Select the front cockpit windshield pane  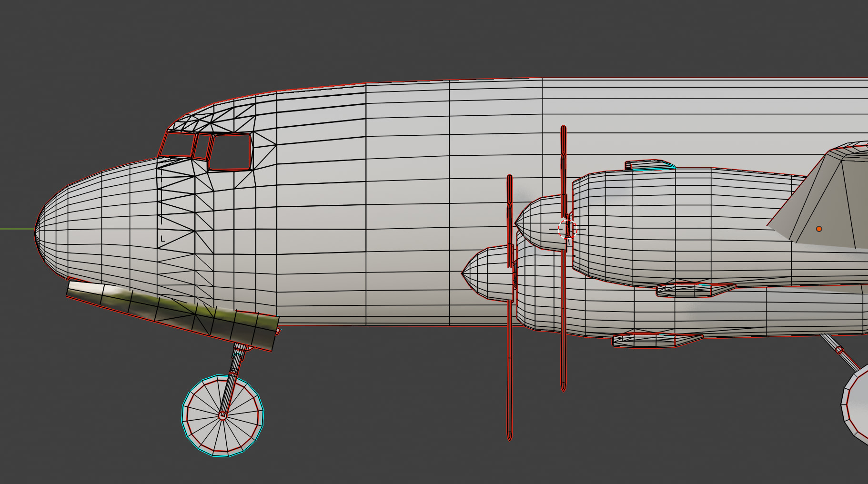coord(177,144)
